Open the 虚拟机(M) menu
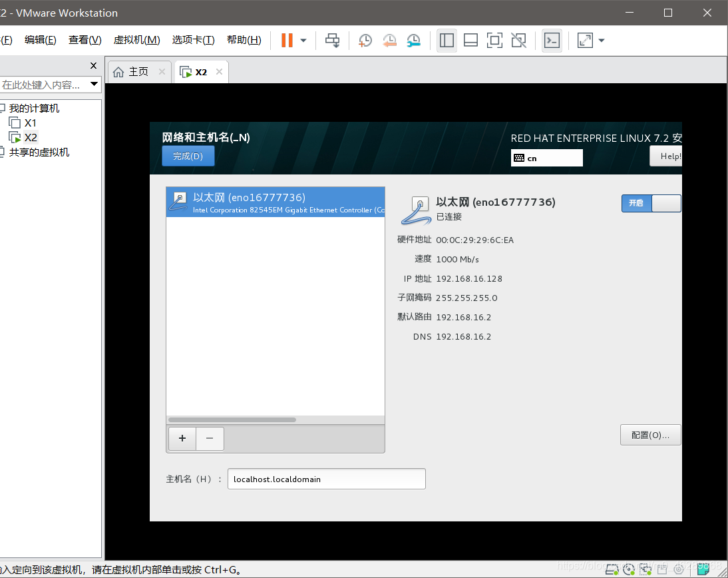728x578 pixels. click(137, 40)
